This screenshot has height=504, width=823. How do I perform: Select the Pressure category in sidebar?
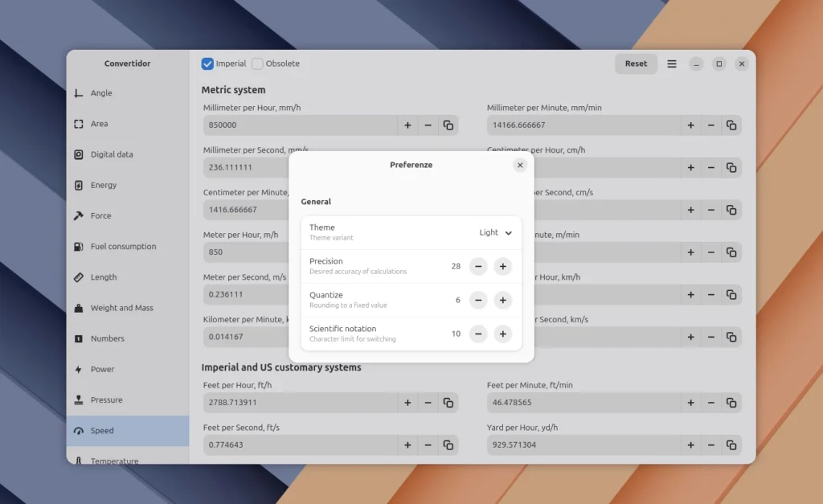pos(106,400)
